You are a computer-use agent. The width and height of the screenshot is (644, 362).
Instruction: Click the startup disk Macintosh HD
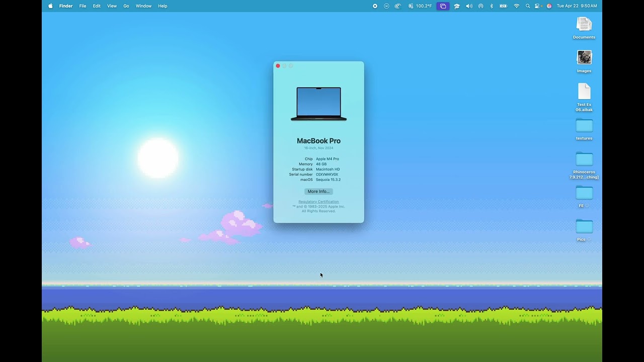coord(328,169)
